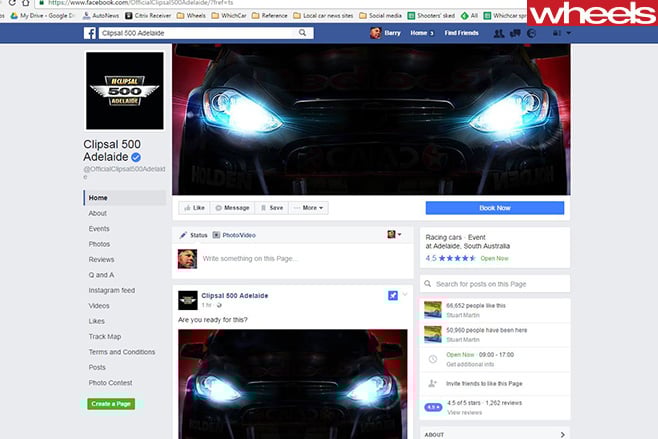This screenshot has height=439, width=658.
Task: Open Photo Contest in page sidebar
Action: coord(110,383)
